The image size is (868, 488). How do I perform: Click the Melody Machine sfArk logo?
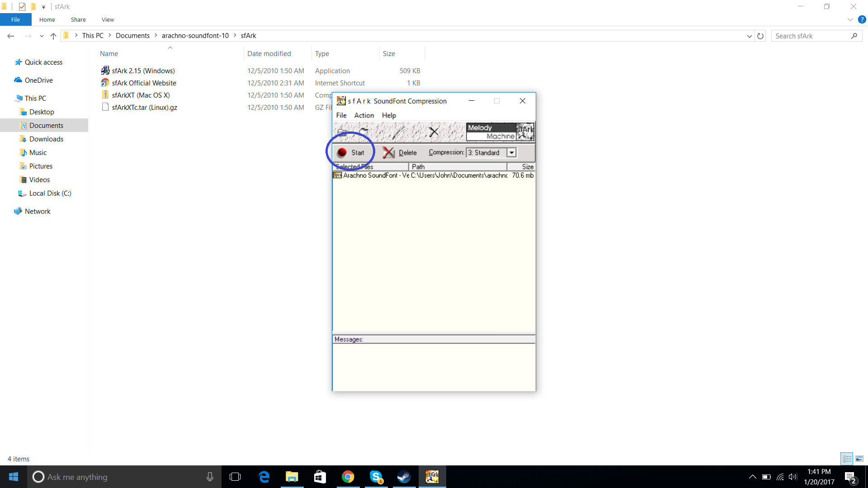(500, 132)
